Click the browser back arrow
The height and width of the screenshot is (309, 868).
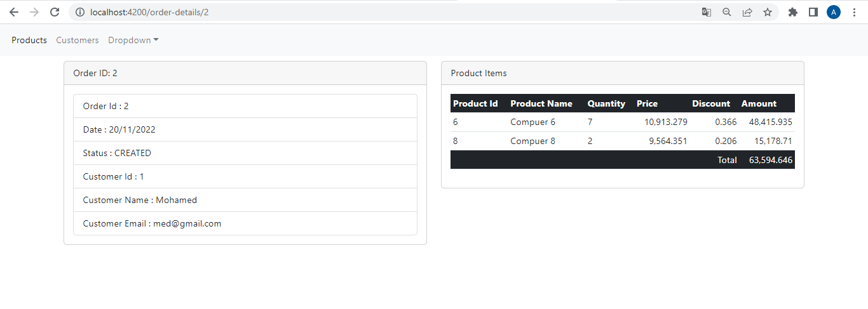14,12
